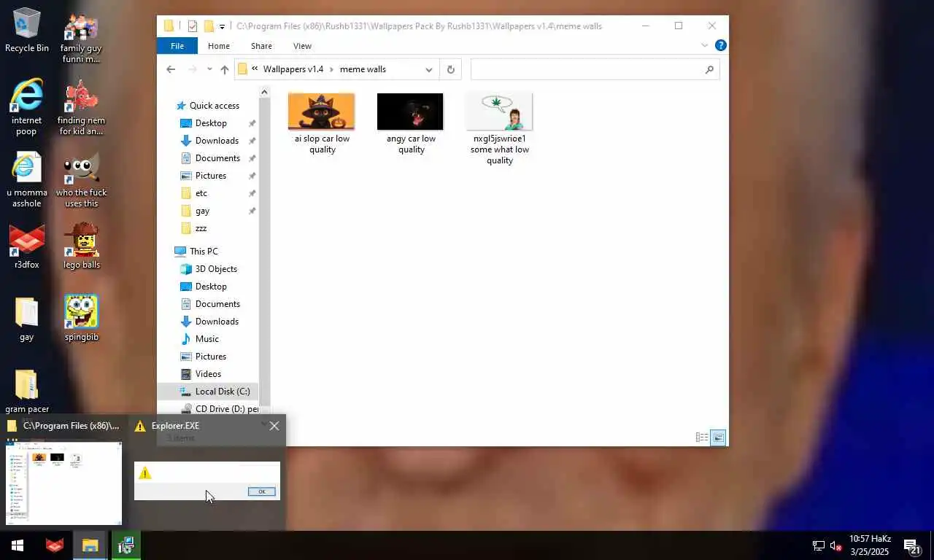
Task: Switch to large icons view layout icon
Action: (719, 437)
